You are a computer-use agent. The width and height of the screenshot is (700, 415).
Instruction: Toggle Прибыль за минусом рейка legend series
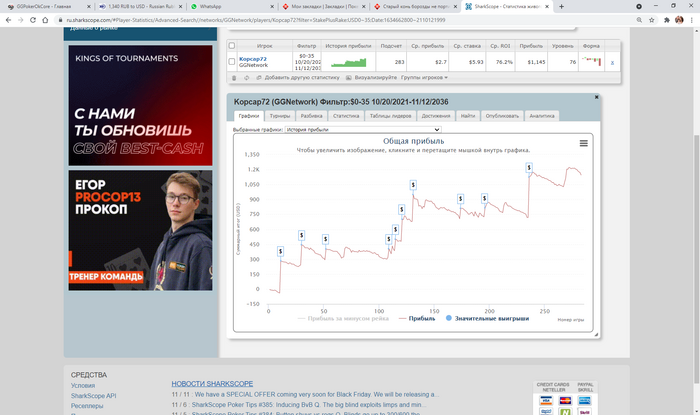click(343, 319)
